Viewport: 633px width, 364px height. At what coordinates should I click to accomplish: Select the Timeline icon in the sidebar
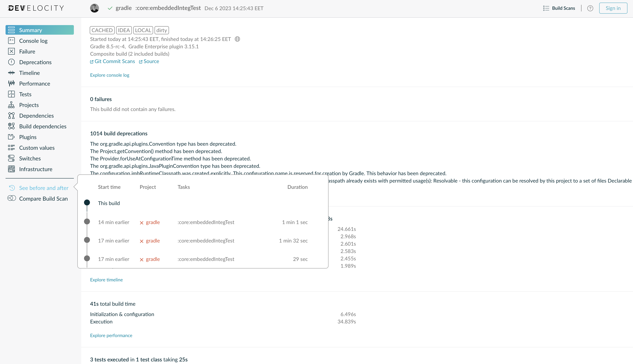pyautogui.click(x=11, y=73)
